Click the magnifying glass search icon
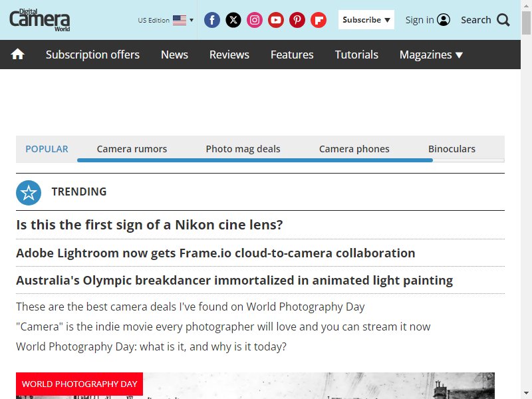The image size is (532, 399). coord(503,20)
